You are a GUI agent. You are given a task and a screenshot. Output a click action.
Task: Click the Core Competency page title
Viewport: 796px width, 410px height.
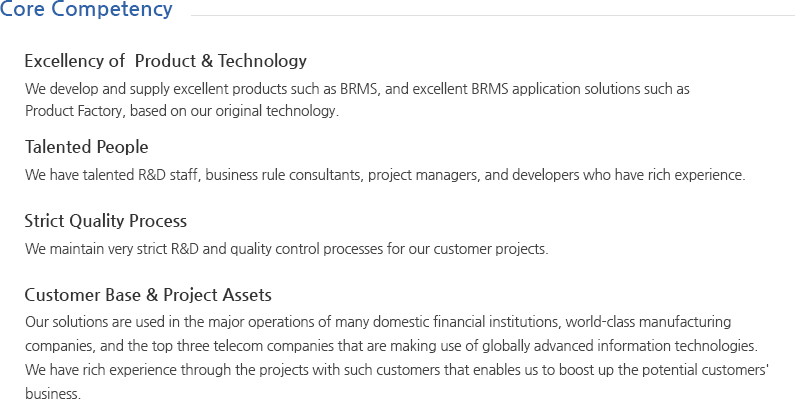coord(86,11)
